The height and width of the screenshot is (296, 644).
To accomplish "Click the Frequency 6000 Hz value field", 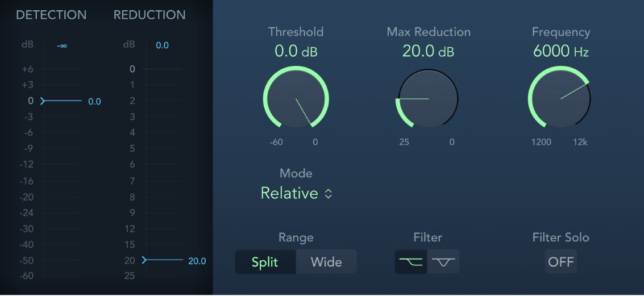I will point(560,51).
